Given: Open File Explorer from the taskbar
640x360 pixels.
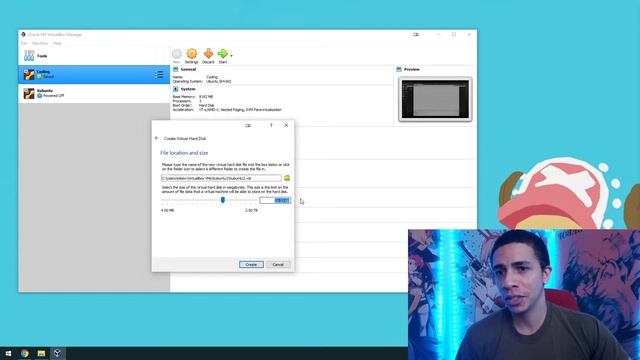Looking at the screenshot, I should (41, 353).
